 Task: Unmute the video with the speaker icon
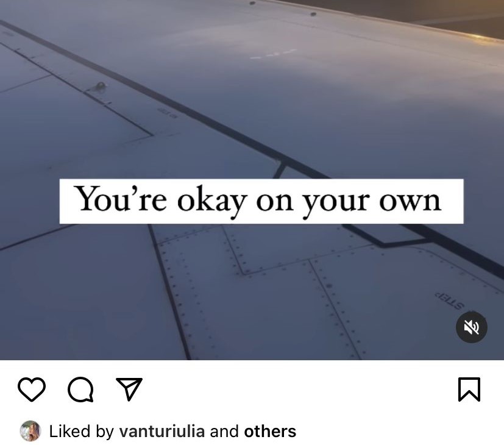click(x=472, y=327)
